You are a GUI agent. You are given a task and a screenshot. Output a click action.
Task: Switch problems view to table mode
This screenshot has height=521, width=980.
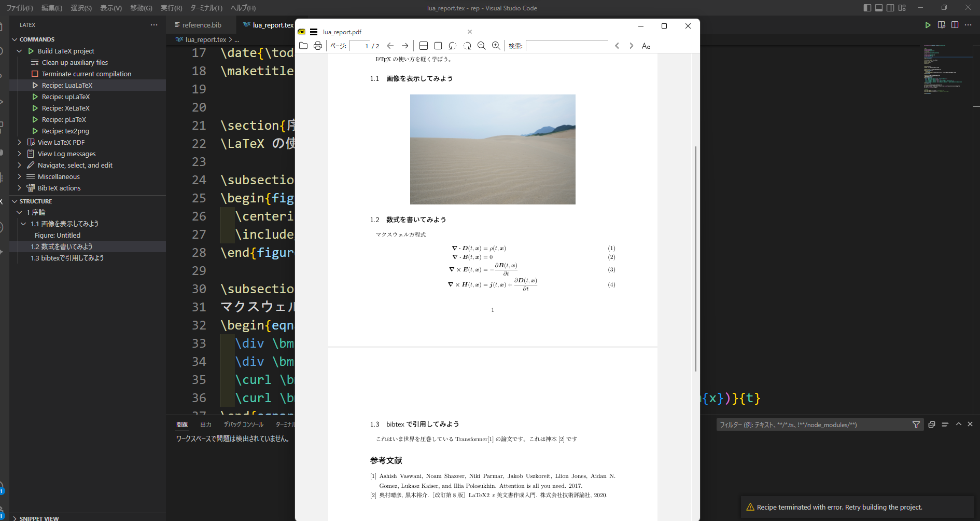point(945,424)
